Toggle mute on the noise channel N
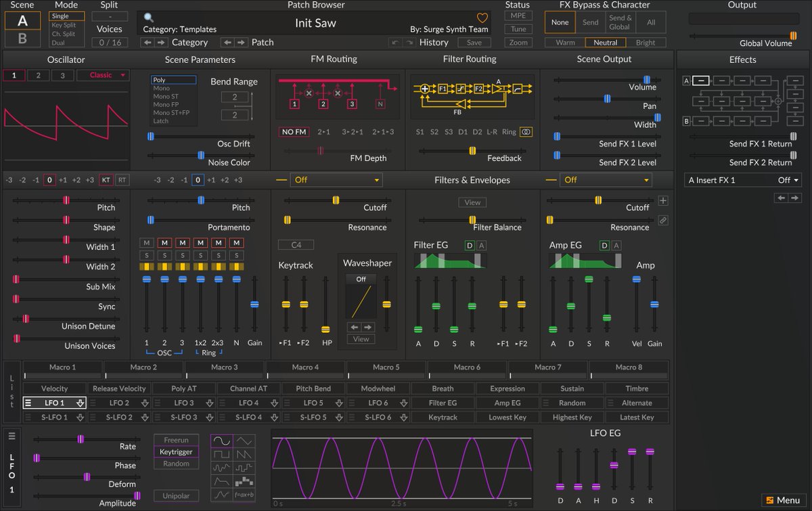This screenshot has height=511, width=812. [236, 243]
